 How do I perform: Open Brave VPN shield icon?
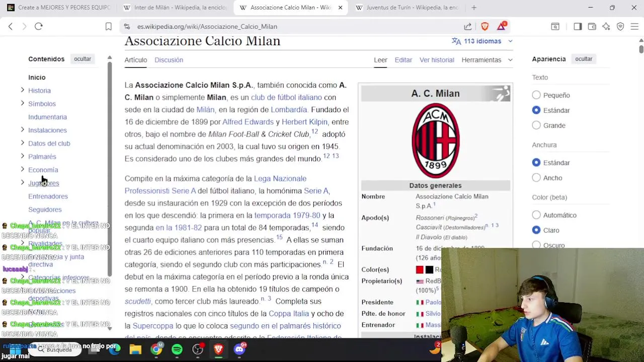tap(620, 27)
